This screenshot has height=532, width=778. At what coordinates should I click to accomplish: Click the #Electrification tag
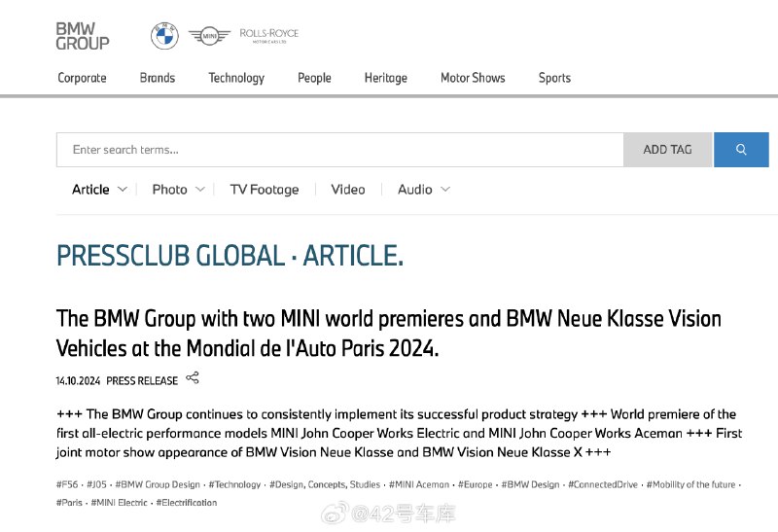click(x=186, y=502)
